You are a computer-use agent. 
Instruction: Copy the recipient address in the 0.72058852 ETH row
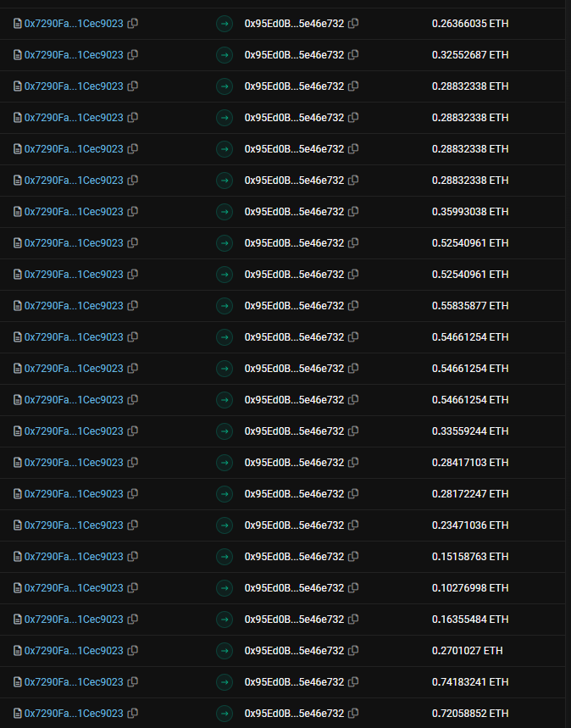tap(353, 713)
